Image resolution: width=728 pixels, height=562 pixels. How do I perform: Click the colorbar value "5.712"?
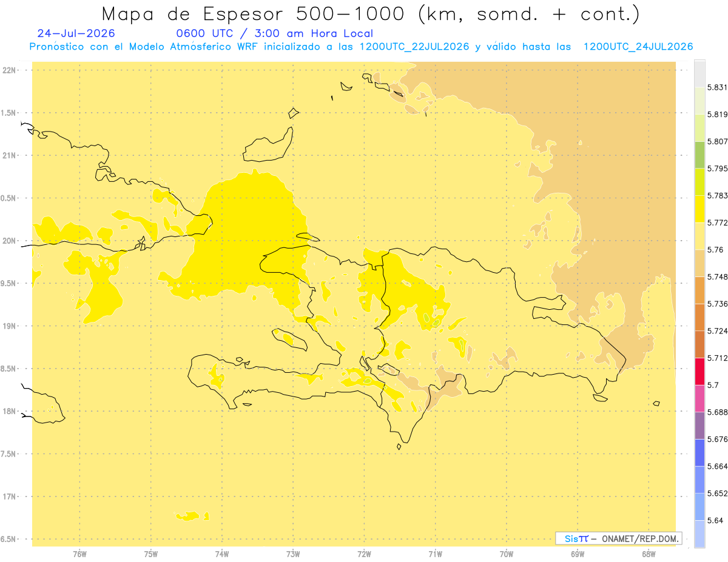pos(718,358)
